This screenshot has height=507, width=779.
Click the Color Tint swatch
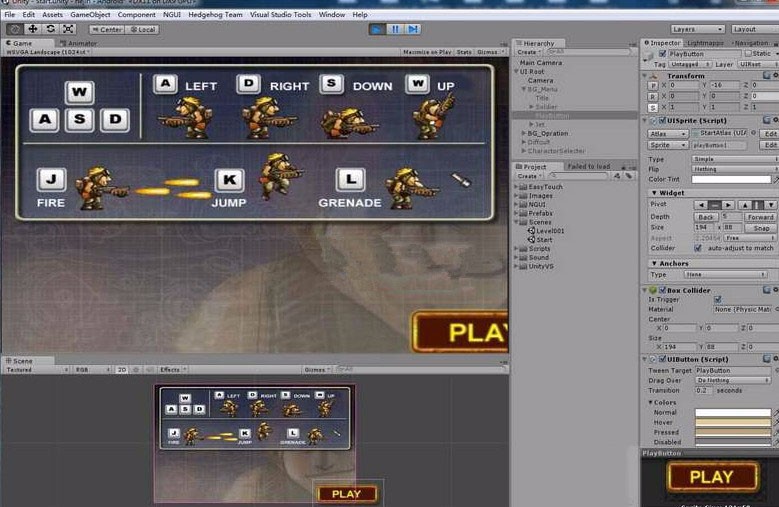point(731,179)
